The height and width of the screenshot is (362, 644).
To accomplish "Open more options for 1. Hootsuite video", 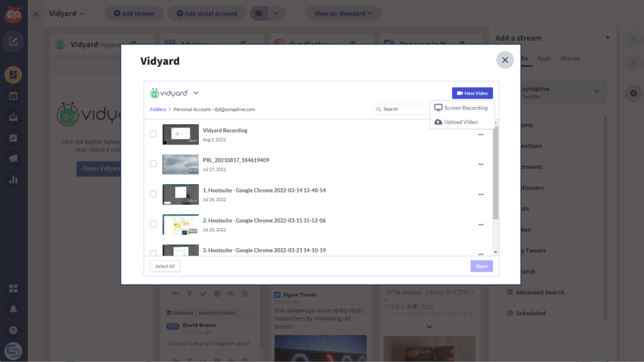I will 481,195.
